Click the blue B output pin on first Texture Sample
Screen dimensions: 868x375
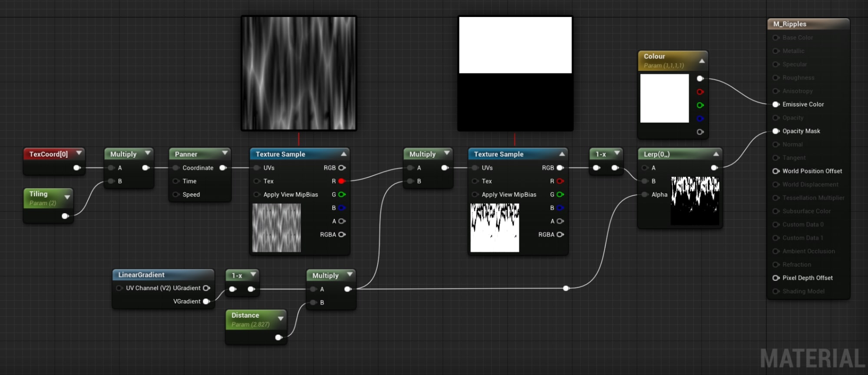click(342, 208)
